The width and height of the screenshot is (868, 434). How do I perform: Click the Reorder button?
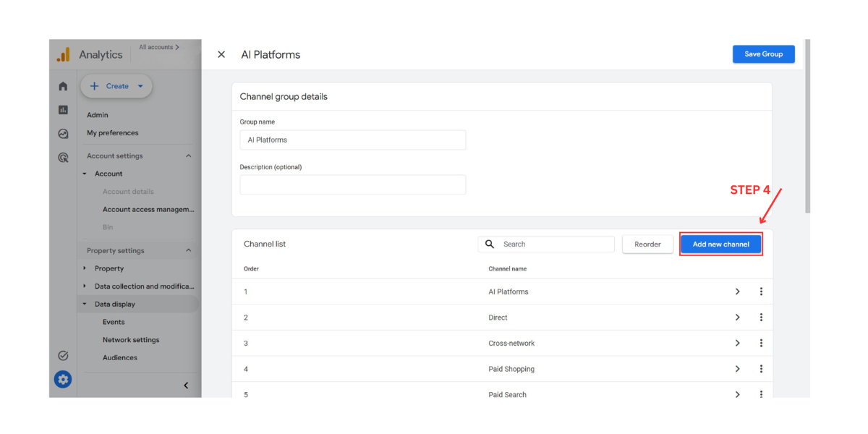coord(647,244)
